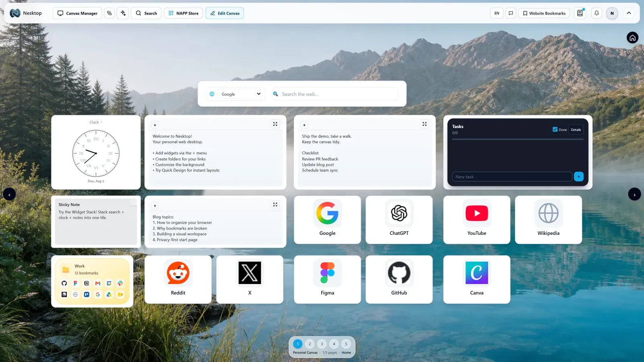
Task: Click the Search button in top bar
Action: coord(147,13)
